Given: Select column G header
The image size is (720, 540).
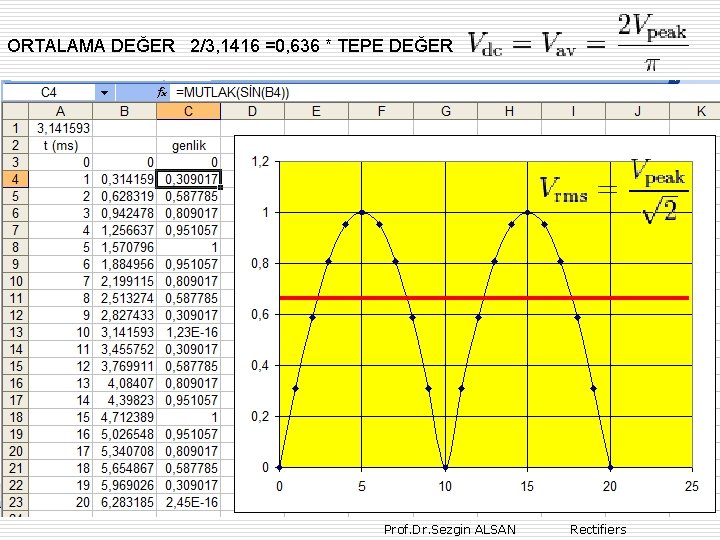Looking at the screenshot, I should tap(445, 111).
